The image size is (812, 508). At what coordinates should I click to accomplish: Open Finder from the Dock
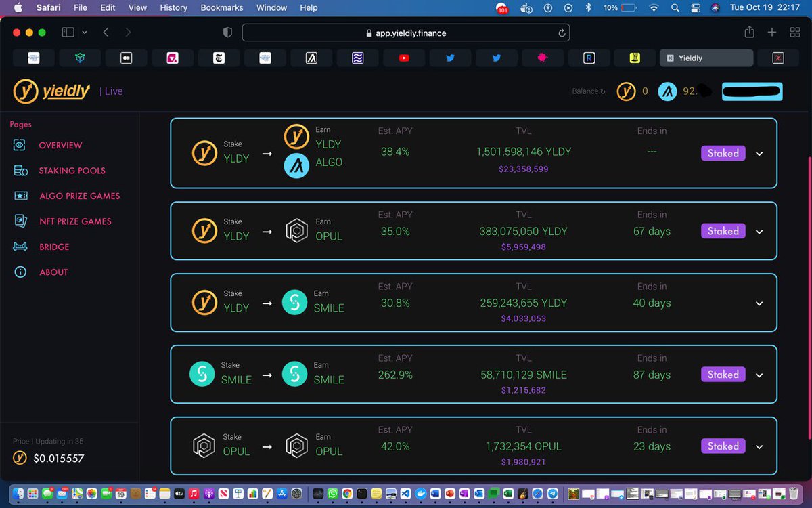(18, 494)
